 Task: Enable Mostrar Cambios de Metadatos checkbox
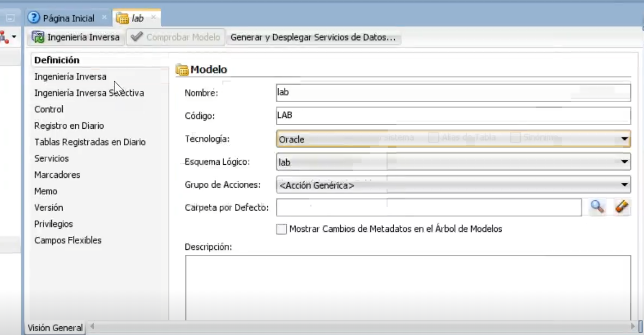[x=281, y=229]
